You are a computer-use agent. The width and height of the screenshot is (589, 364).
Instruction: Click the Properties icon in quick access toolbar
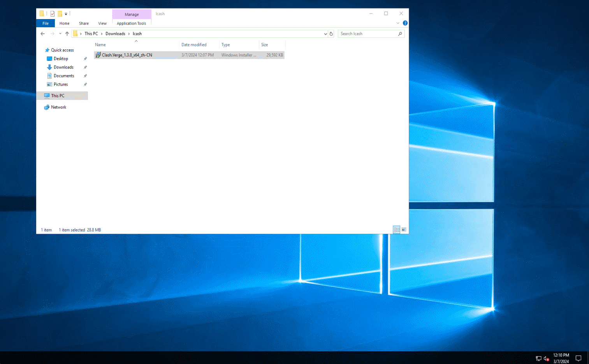pos(53,14)
